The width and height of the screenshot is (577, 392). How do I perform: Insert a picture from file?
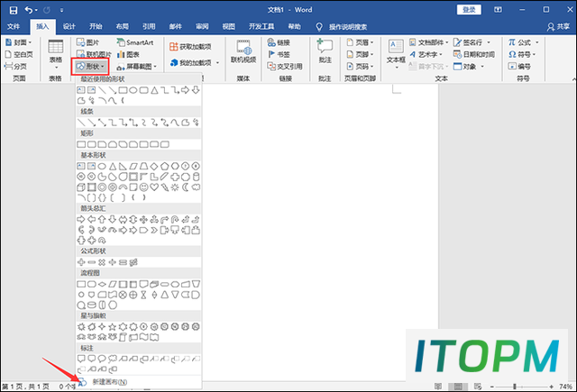coord(88,42)
